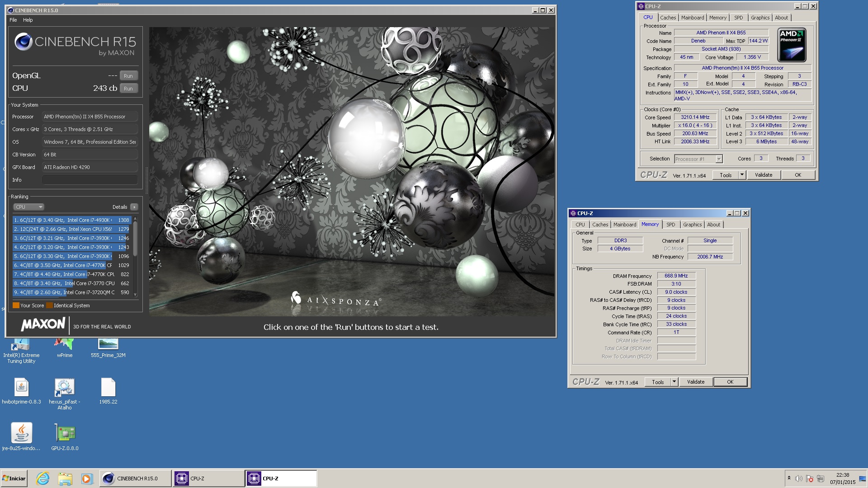Open the 1985.22 file icon

108,391
